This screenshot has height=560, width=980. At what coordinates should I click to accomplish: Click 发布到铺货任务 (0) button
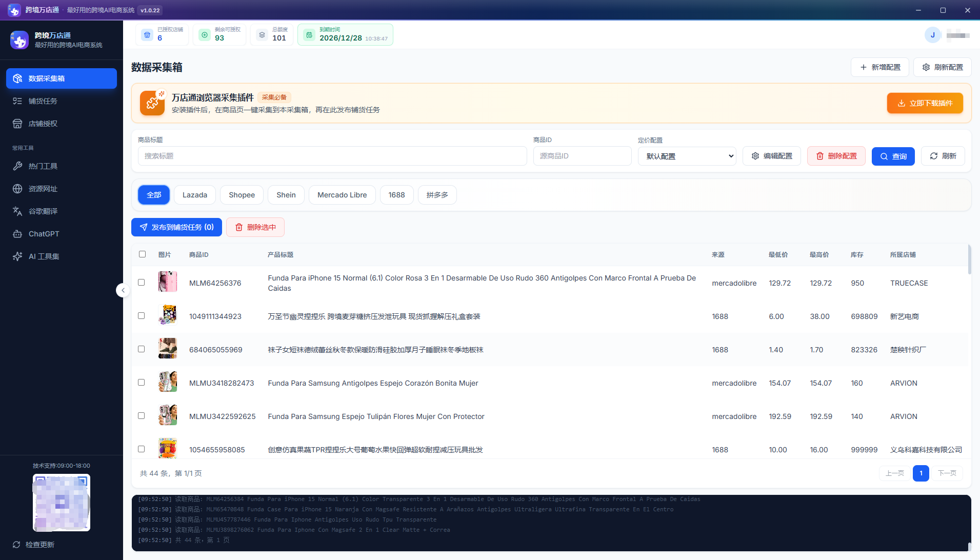(176, 227)
